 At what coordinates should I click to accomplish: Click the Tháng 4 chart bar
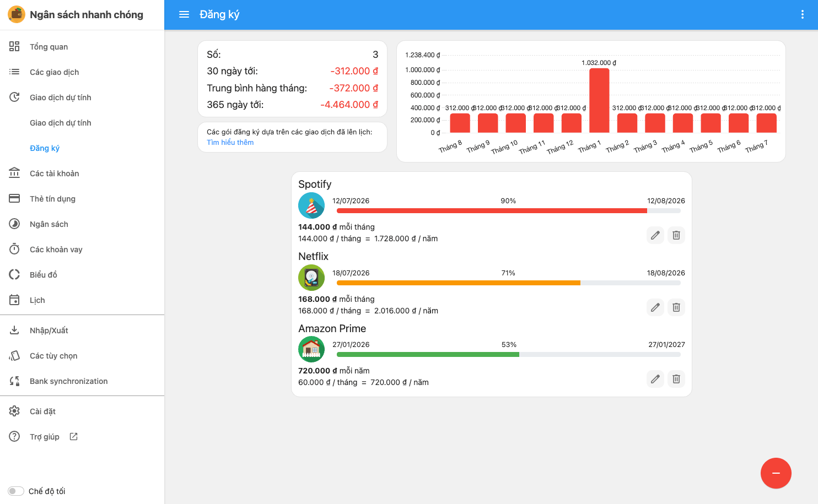683,123
